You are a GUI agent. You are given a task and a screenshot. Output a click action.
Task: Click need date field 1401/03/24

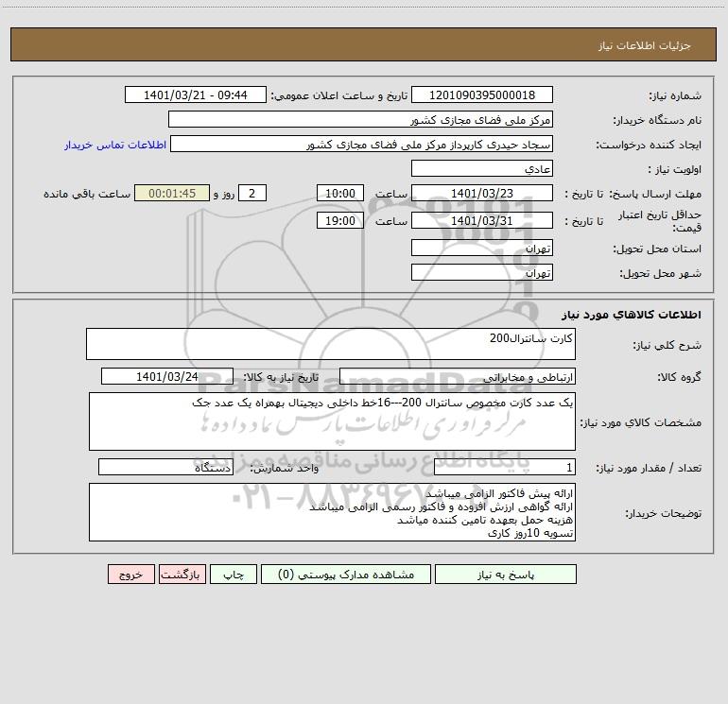(167, 376)
